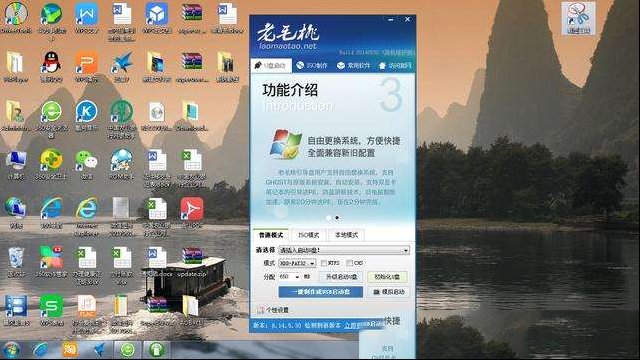Screen dimensions: 640x360
Task: Switch to the ISO模式 tab
Action: click(309, 235)
